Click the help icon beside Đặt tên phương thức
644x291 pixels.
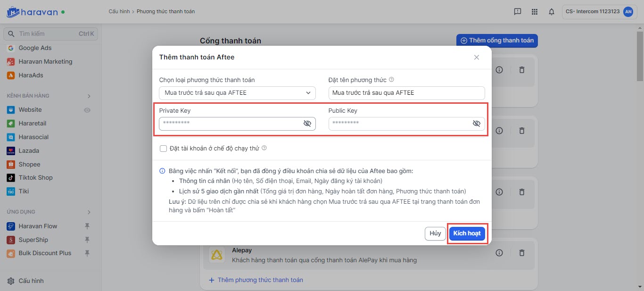point(391,80)
